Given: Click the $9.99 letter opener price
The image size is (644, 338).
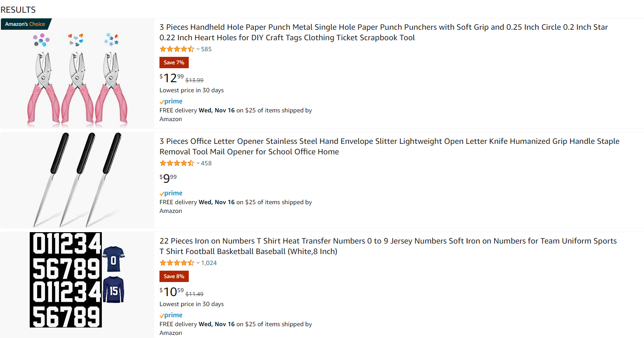Looking at the screenshot, I should coord(168,178).
